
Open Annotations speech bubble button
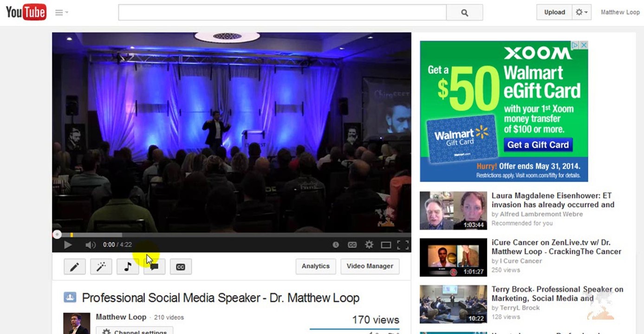[154, 266]
